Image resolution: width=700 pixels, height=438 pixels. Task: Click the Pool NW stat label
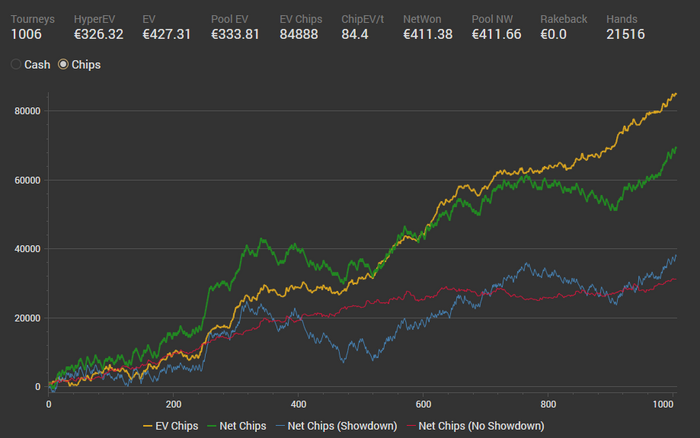click(x=492, y=19)
